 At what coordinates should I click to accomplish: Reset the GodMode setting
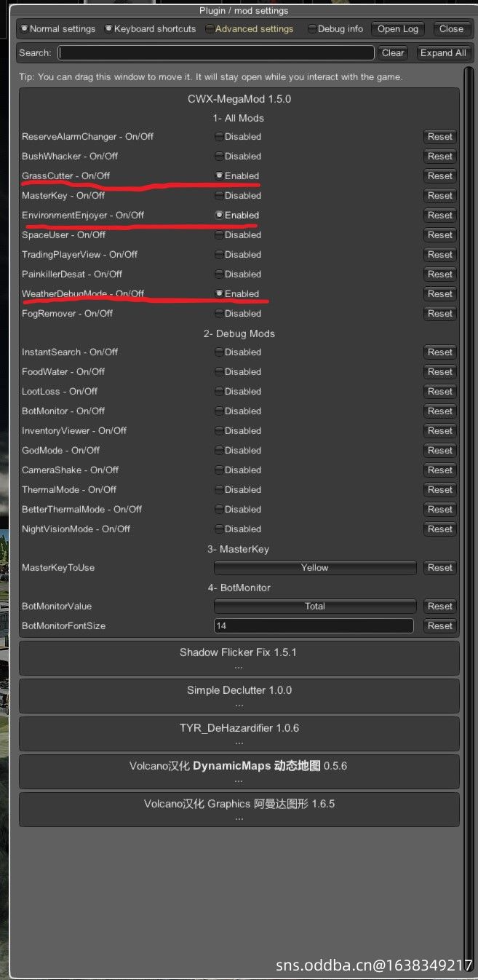pyautogui.click(x=440, y=451)
